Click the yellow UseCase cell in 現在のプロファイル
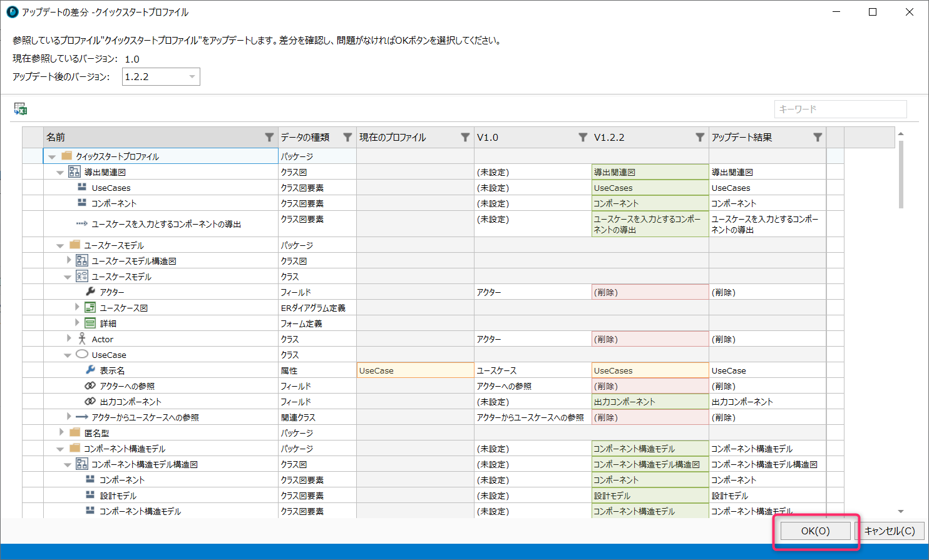 click(x=415, y=370)
